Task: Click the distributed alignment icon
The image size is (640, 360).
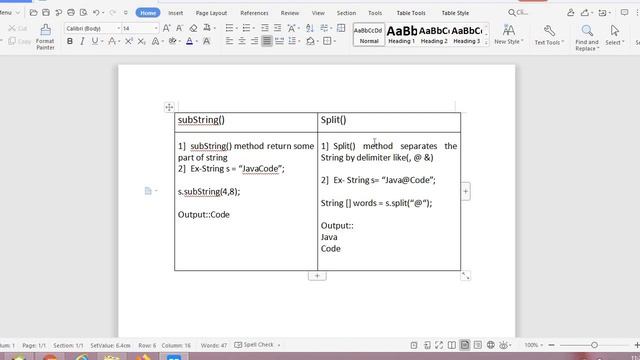Action: (x=279, y=41)
